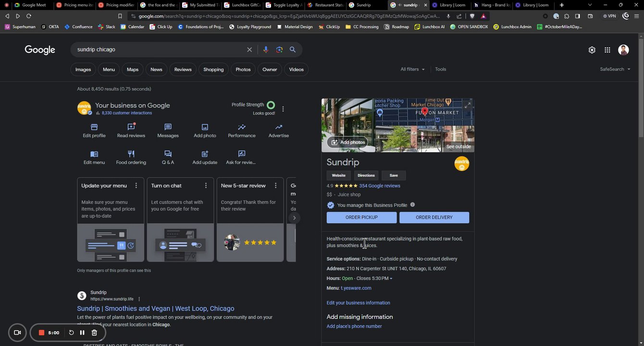The height and width of the screenshot is (346, 644).
Task: Select Ask for reviews
Action: coord(241,158)
